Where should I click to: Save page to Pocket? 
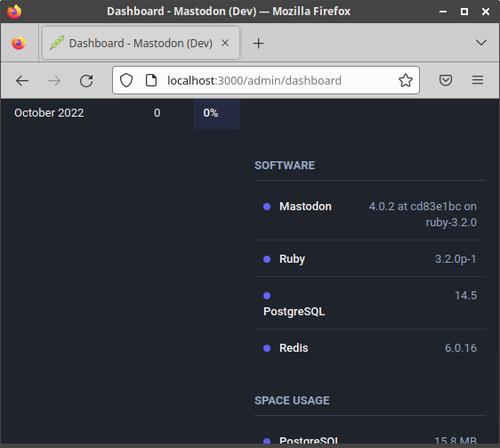pos(445,80)
